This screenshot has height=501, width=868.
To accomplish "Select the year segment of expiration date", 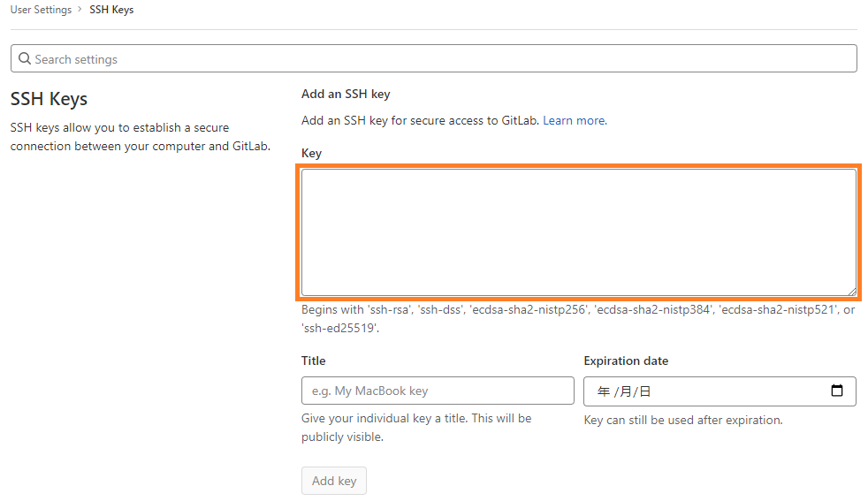I will [x=604, y=391].
